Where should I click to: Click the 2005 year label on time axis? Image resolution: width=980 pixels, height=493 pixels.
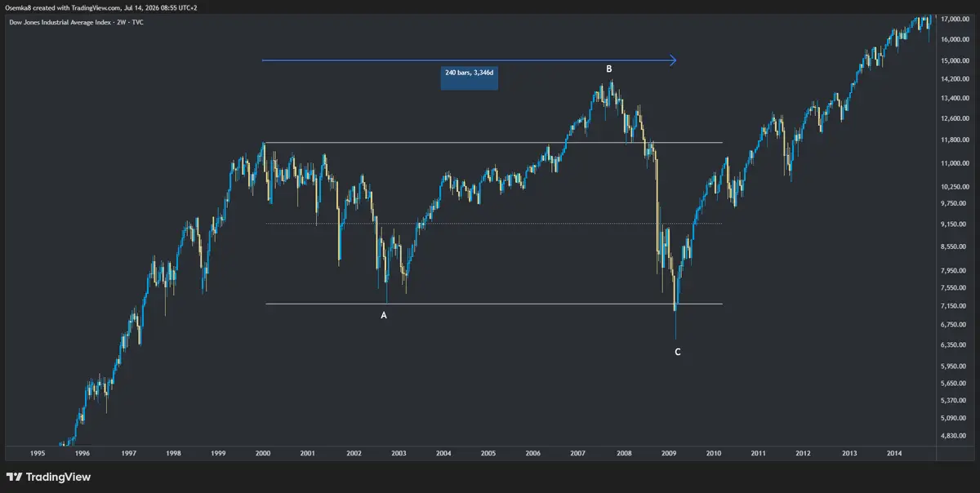pos(488,453)
